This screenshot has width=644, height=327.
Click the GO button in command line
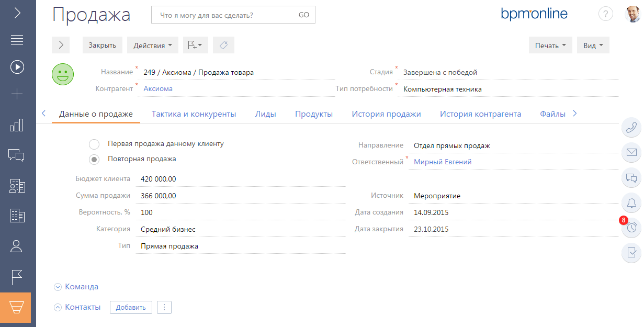[x=304, y=15]
